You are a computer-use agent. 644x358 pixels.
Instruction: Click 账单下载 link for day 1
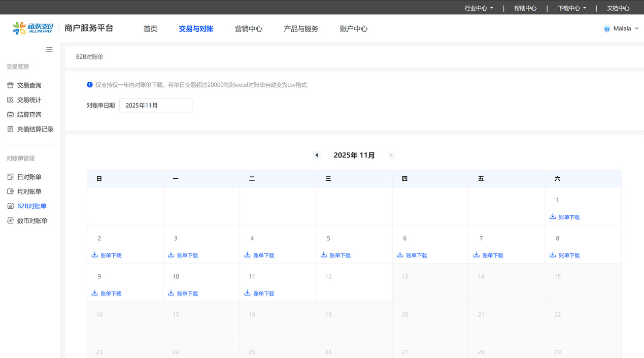click(569, 217)
